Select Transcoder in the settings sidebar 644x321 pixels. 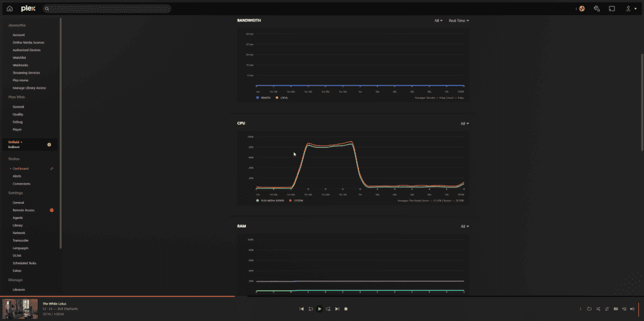coord(19,240)
